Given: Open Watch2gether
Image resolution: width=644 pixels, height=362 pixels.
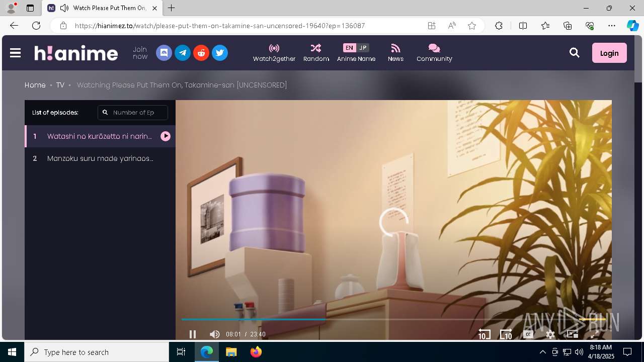Looking at the screenshot, I should point(274,53).
